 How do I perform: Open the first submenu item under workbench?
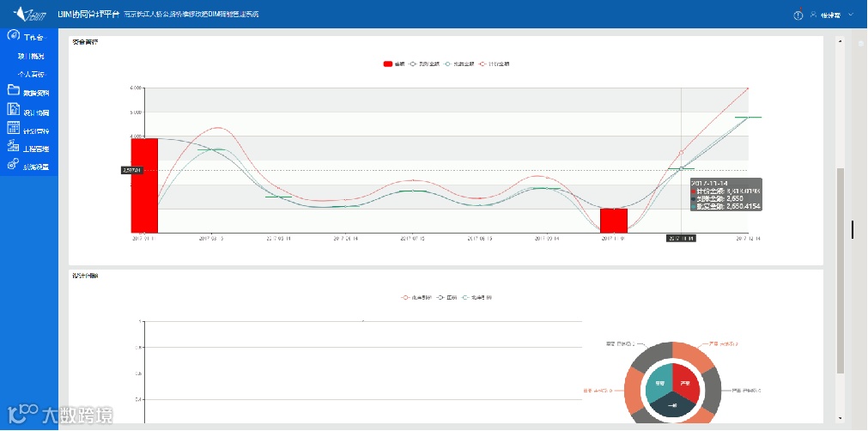(x=31, y=56)
